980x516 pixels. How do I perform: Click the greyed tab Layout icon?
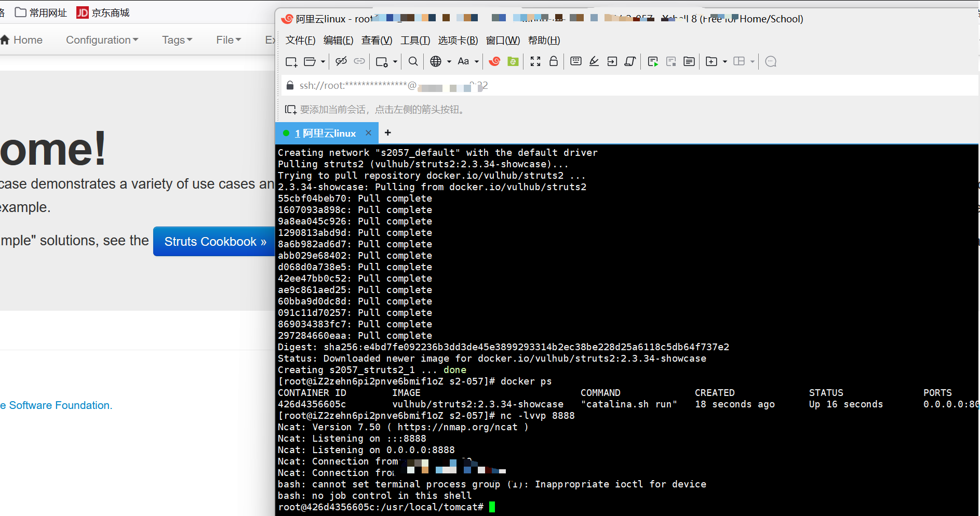[x=739, y=61]
